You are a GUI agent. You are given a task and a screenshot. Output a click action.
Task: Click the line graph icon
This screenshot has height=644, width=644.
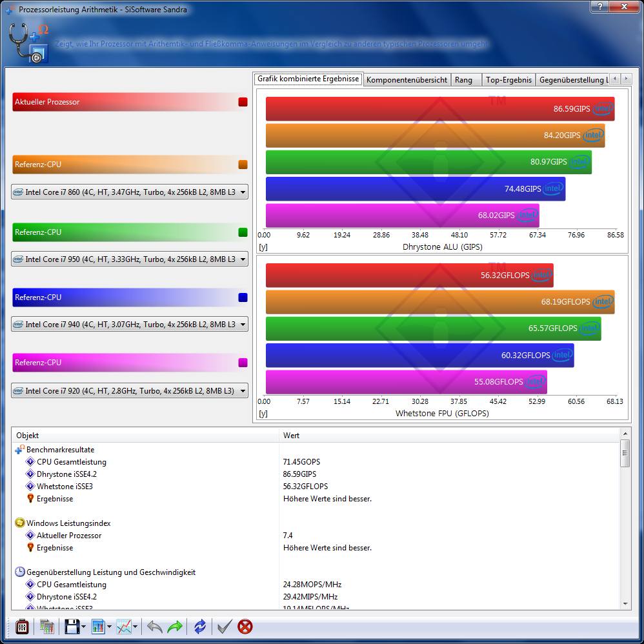[x=124, y=627]
